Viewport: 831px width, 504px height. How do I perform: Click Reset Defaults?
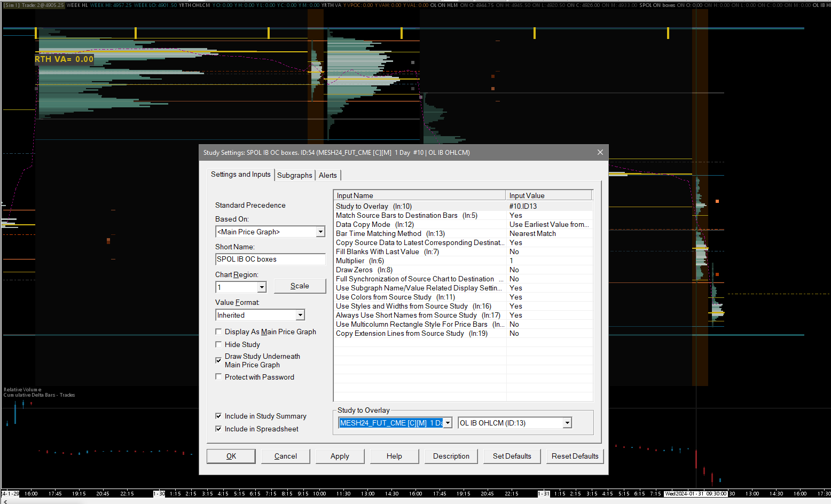pyautogui.click(x=575, y=456)
